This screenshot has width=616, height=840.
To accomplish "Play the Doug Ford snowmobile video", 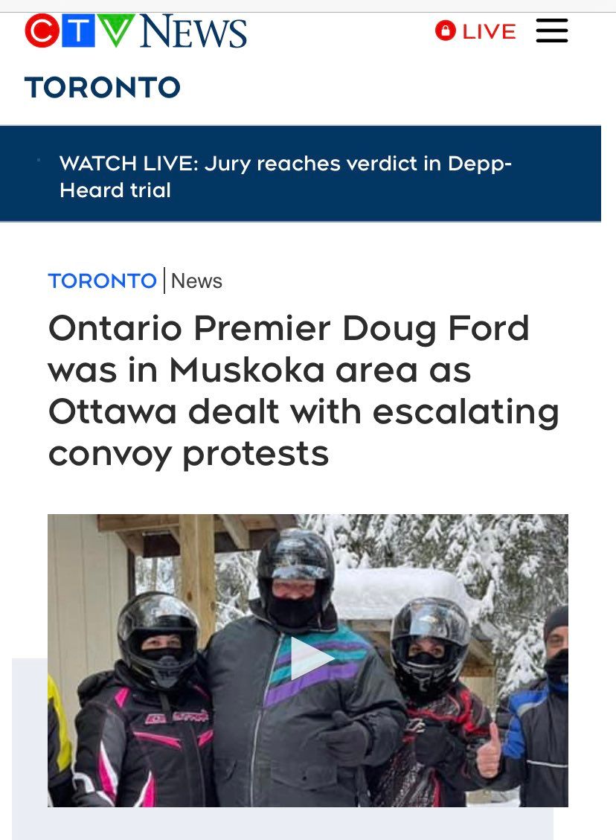I will tap(311, 658).
